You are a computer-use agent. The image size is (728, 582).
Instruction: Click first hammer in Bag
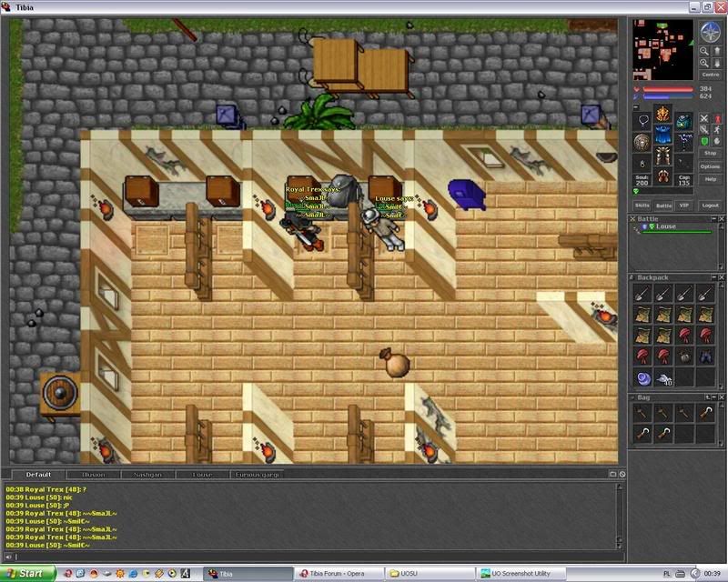pyautogui.click(x=642, y=413)
